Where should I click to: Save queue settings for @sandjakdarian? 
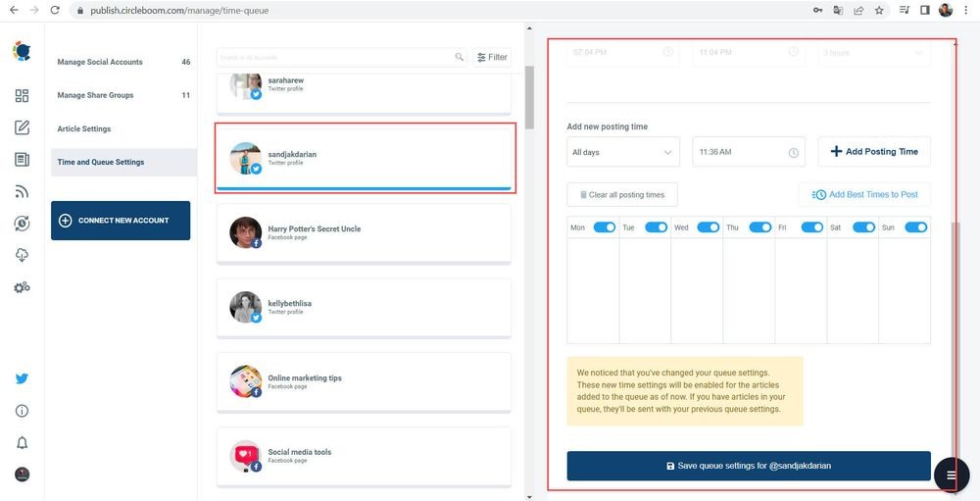click(x=749, y=466)
